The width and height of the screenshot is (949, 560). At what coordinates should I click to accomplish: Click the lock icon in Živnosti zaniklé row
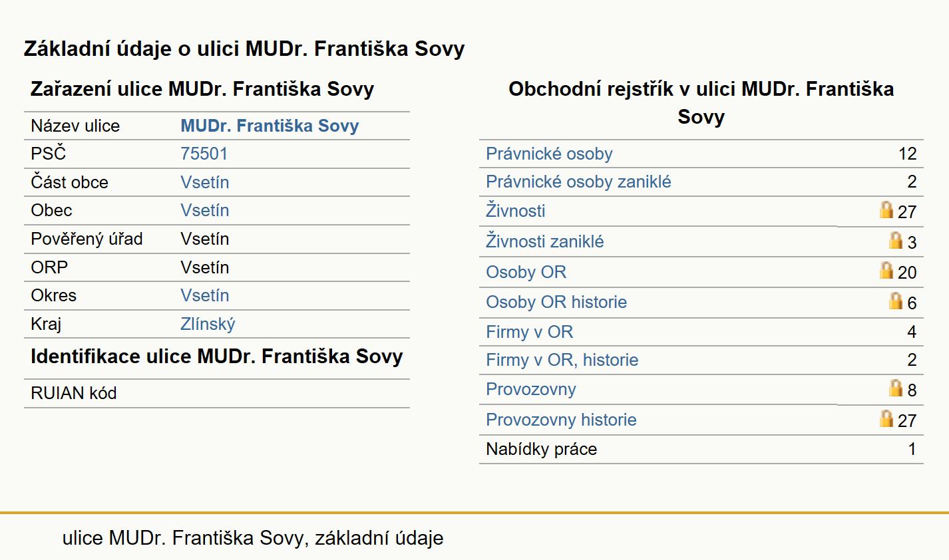[896, 240]
